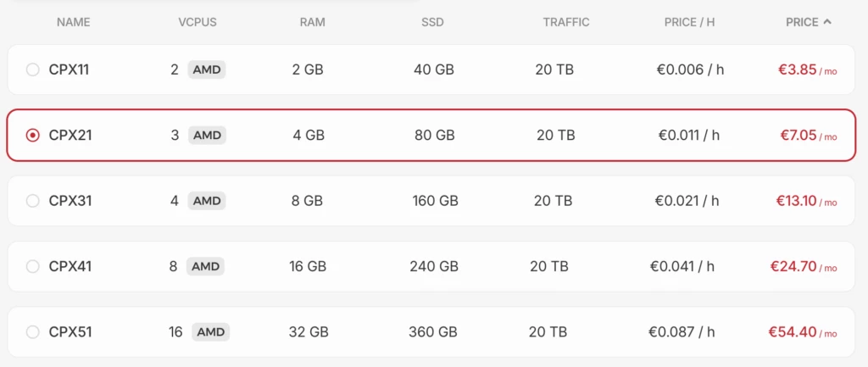Click the SSD column header

pos(432,22)
